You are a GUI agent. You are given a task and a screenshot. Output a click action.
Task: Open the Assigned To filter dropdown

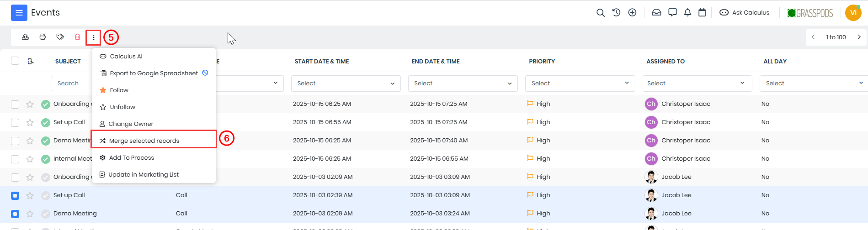(x=697, y=83)
